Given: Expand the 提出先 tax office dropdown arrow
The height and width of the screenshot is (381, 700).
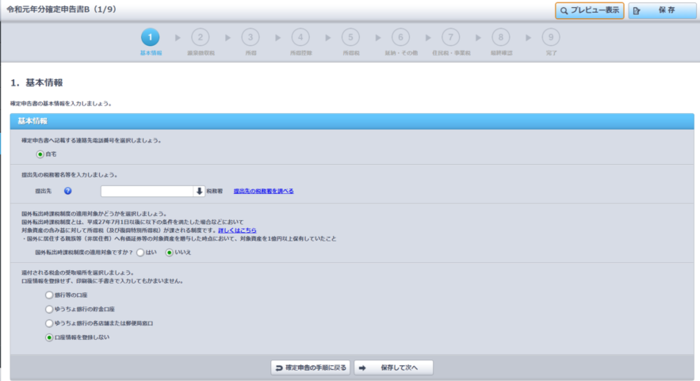Looking at the screenshot, I should pos(199,191).
